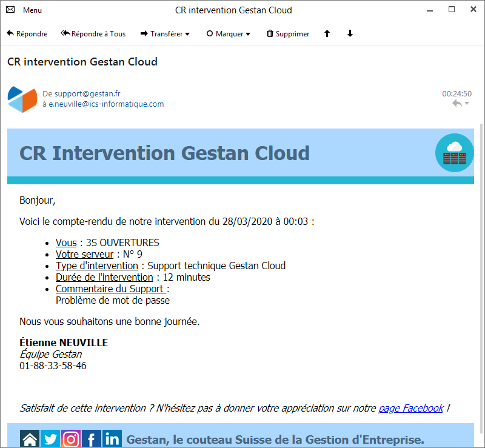The image size is (485, 448).
Task: Expand reply options chevron beside timestamp
Action: tap(467, 104)
